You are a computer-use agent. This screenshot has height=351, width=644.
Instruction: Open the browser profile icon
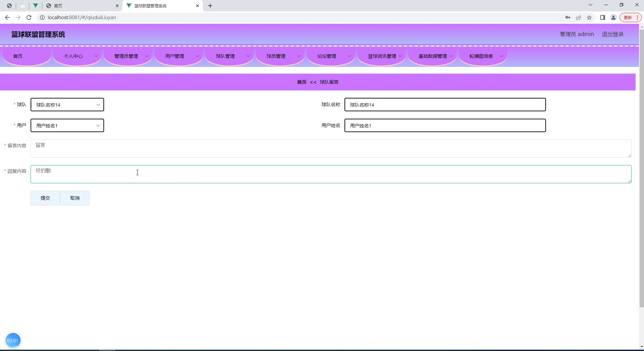point(613,17)
